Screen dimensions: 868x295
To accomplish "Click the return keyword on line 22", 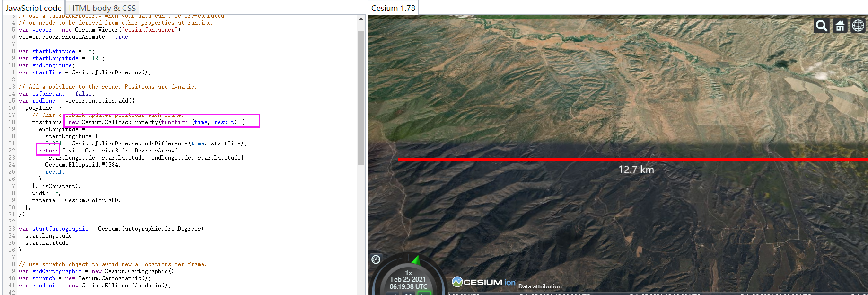I will pyautogui.click(x=49, y=151).
